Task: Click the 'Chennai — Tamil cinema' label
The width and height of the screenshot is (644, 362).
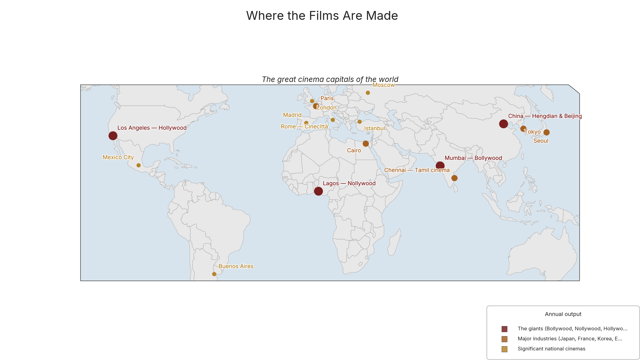Action: [417, 170]
